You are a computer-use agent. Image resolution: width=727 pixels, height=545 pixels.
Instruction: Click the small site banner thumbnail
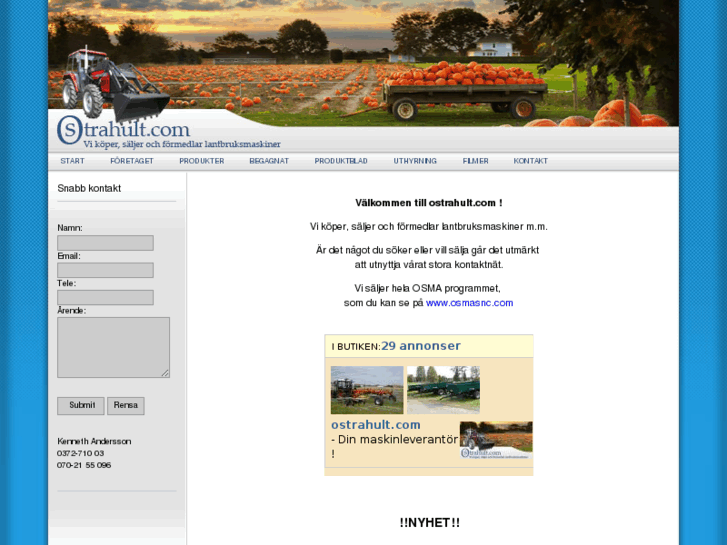tap(496, 440)
